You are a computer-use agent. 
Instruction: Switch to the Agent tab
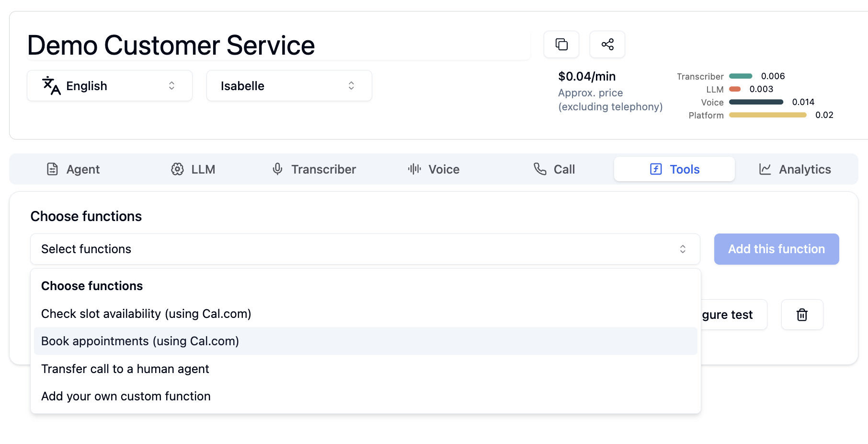click(73, 169)
